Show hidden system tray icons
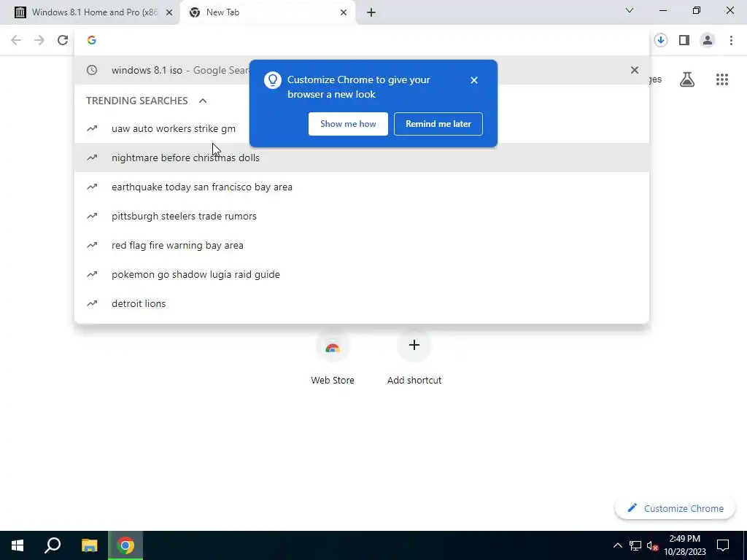Viewport: 747px width, 560px height. pyautogui.click(x=617, y=545)
